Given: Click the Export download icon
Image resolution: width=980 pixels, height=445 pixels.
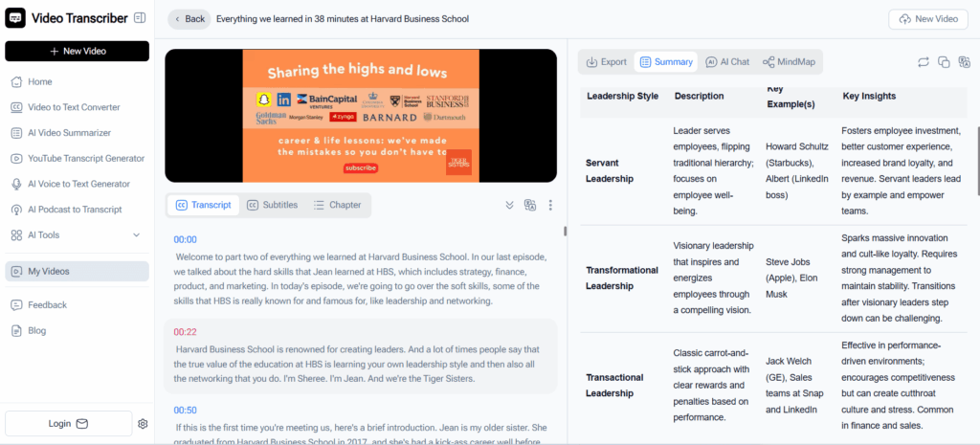Looking at the screenshot, I should coord(591,62).
